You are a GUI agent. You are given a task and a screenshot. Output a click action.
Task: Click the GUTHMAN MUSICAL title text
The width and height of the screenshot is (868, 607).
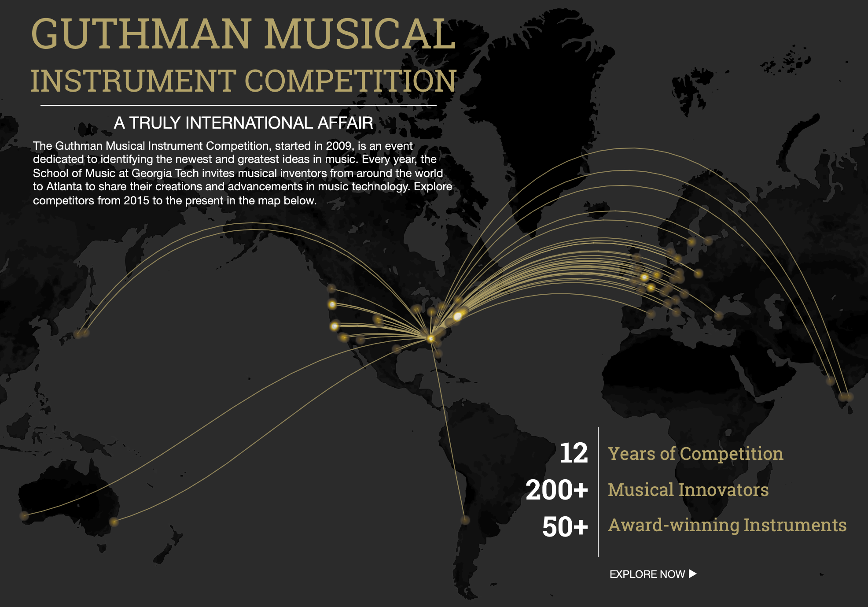243,34
